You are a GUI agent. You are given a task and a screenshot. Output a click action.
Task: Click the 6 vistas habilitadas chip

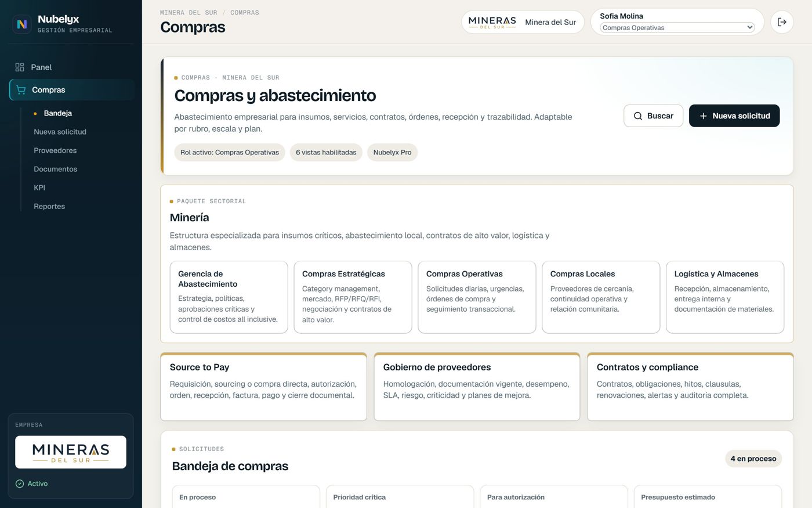coord(326,153)
